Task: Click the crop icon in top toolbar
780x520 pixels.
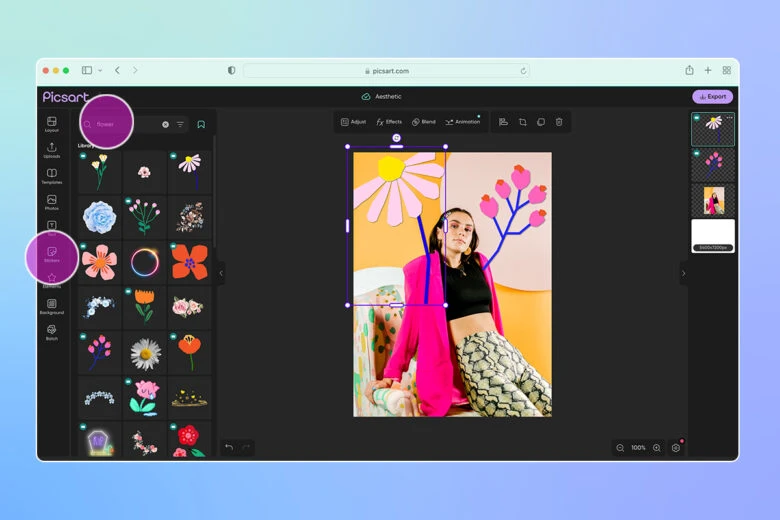Action: [x=522, y=122]
